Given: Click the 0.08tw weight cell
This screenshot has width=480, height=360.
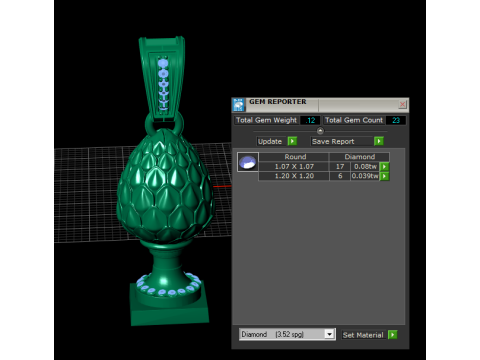Looking at the screenshot, I should (x=365, y=166).
